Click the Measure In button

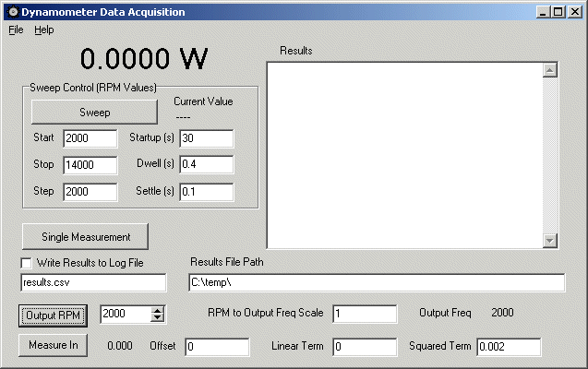(x=54, y=346)
